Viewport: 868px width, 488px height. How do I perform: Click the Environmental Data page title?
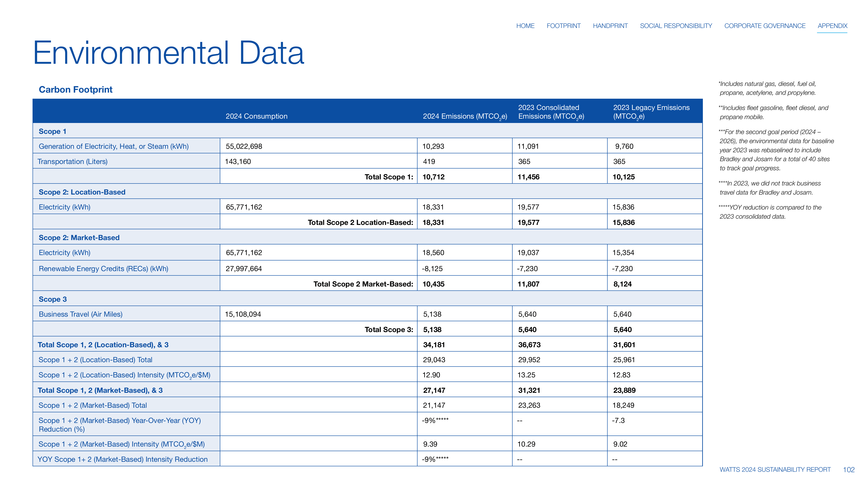tap(168, 53)
